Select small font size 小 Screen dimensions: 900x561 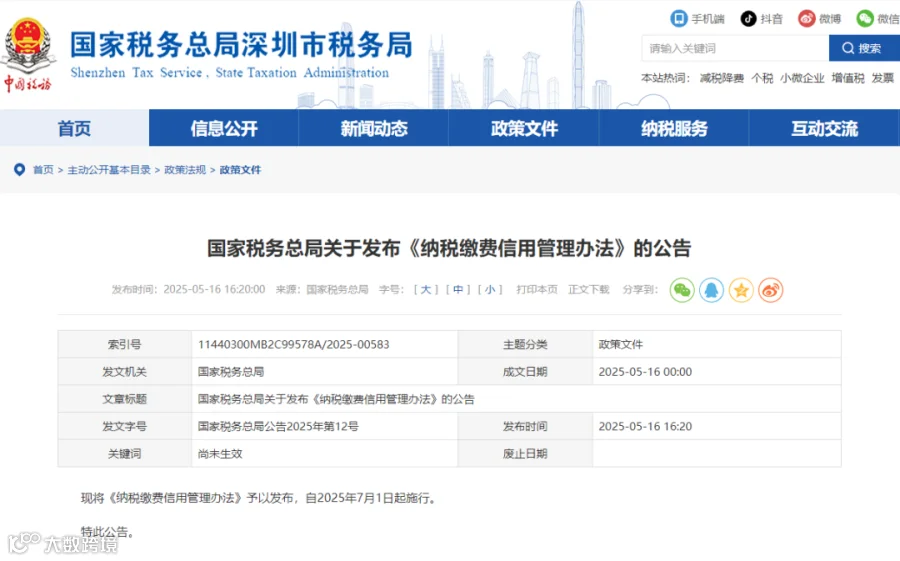click(490, 289)
